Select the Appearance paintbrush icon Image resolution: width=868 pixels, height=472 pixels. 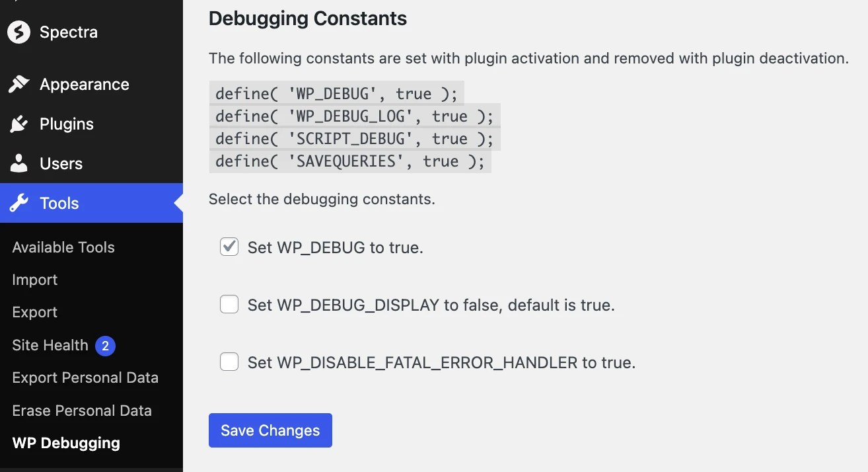point(18,84)
